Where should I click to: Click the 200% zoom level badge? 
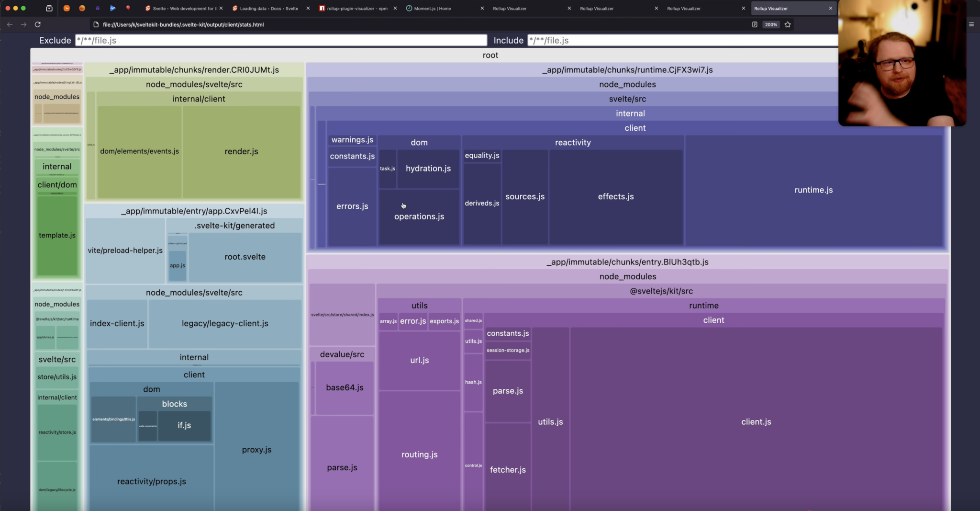tap(770, 24)
